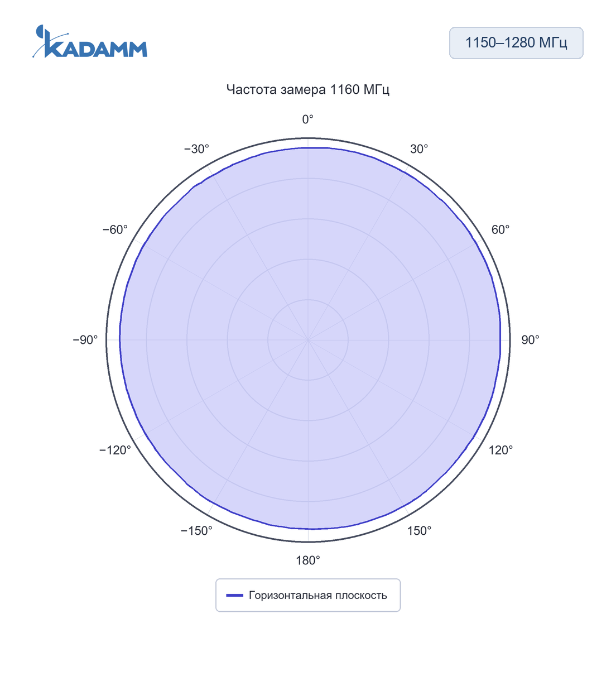
Task: Click the blue legend line swatch
Action: click(235, 595)
